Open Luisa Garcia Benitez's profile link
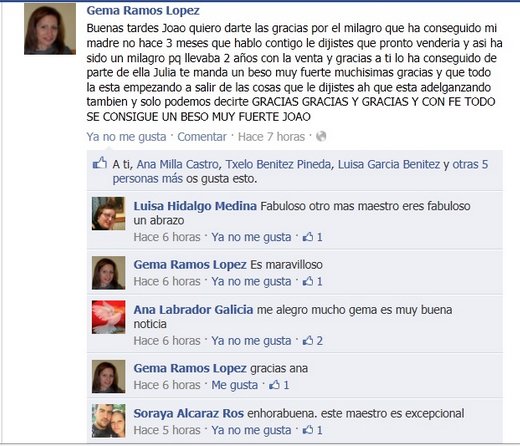This screenshot has height=446, width=520. (389, 164)
